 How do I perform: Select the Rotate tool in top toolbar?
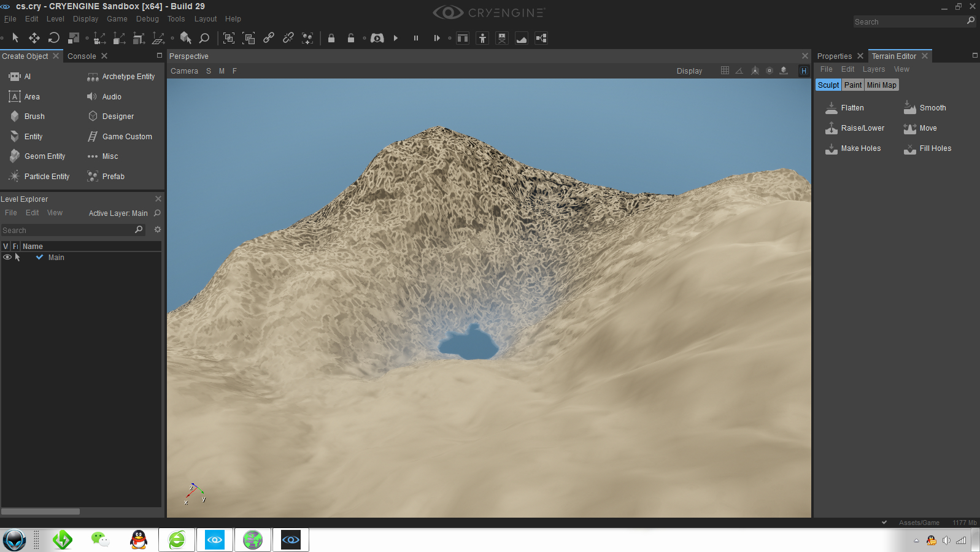(x=54, y=38)
